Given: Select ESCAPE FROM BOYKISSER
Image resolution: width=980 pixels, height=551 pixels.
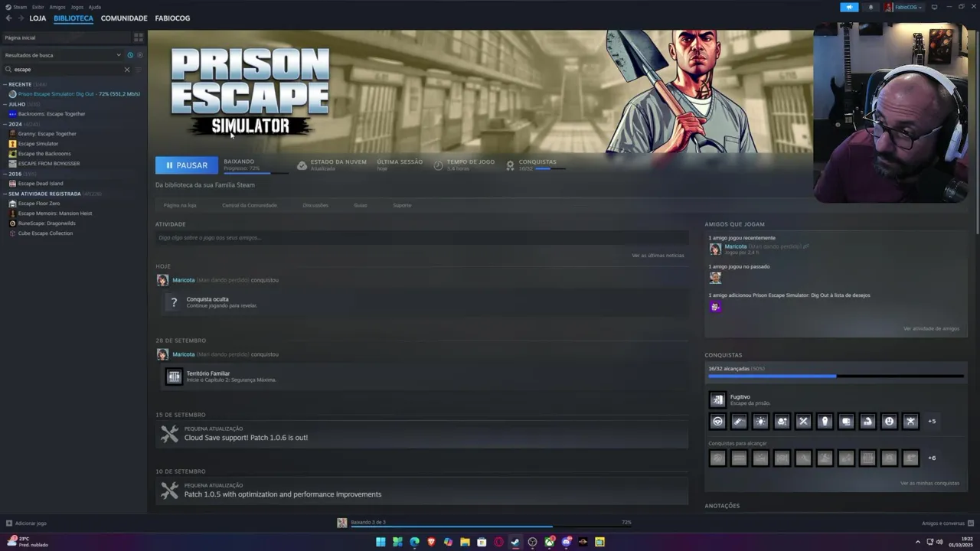Looking at the screenshot, I should click(49, 164).
